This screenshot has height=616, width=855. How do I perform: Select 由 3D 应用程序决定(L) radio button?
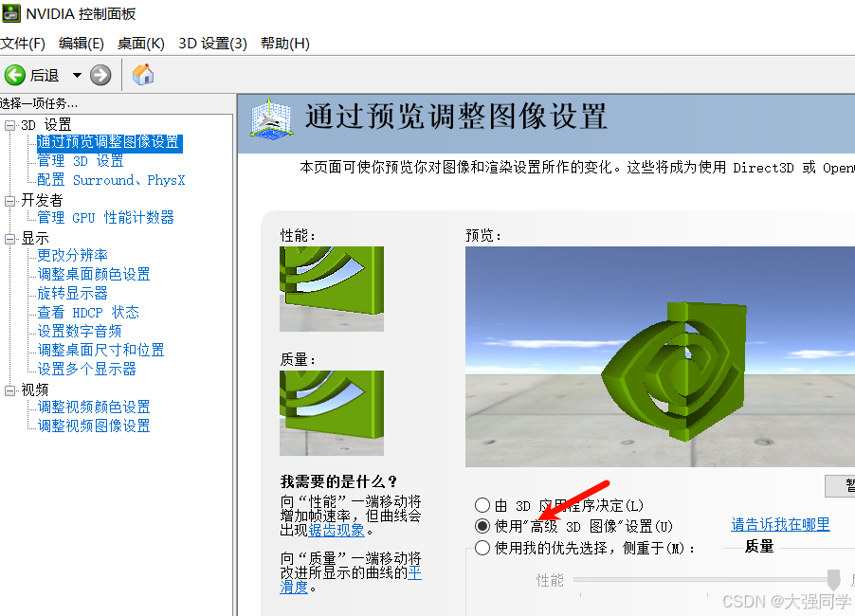coord(482,505)
